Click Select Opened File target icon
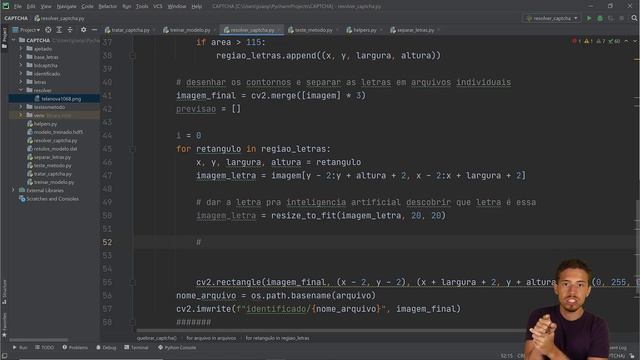This screenshot has width=640, height=360. pyautogui.click(x=48, y=30)
